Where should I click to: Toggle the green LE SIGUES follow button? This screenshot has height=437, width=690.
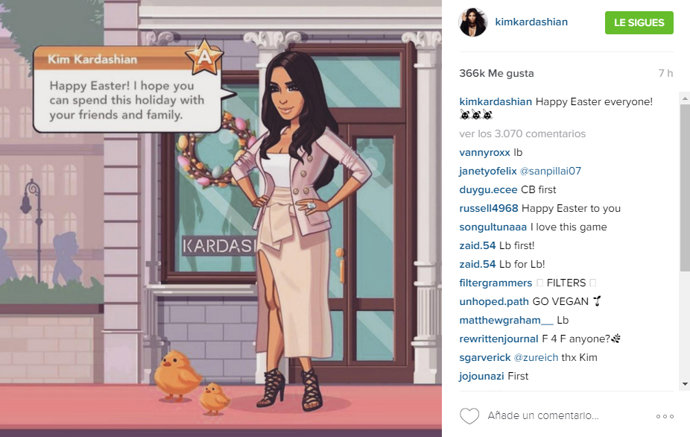[639, 22]
